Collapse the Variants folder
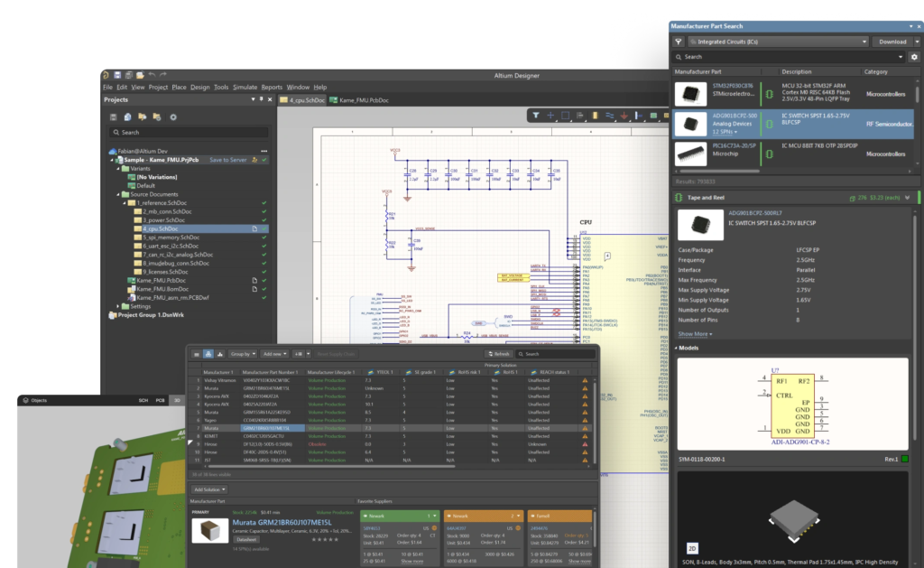Viewport: 924px width, 568px height. point(118,169)
